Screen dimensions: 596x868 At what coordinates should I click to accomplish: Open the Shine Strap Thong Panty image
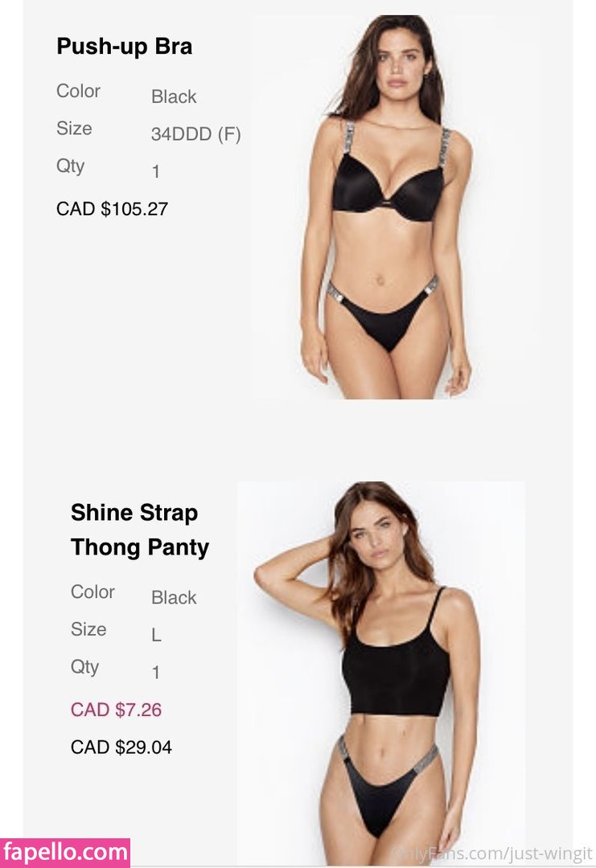(x=381, y=674)
